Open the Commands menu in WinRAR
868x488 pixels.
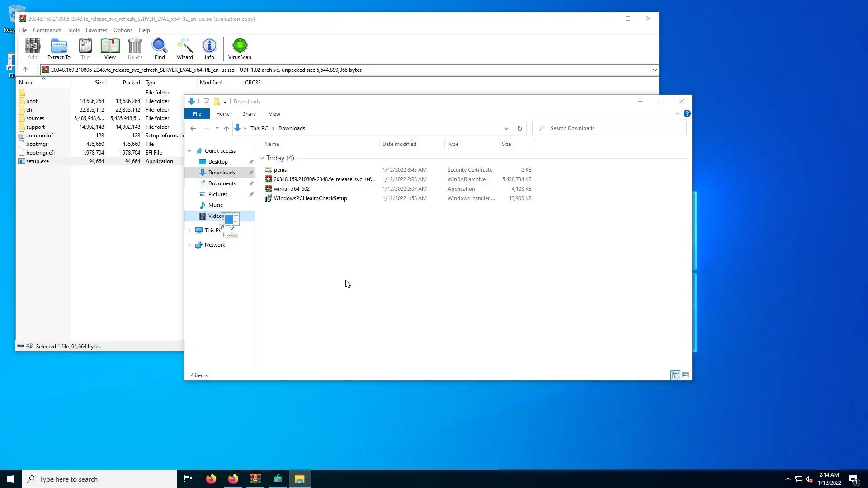47,30
